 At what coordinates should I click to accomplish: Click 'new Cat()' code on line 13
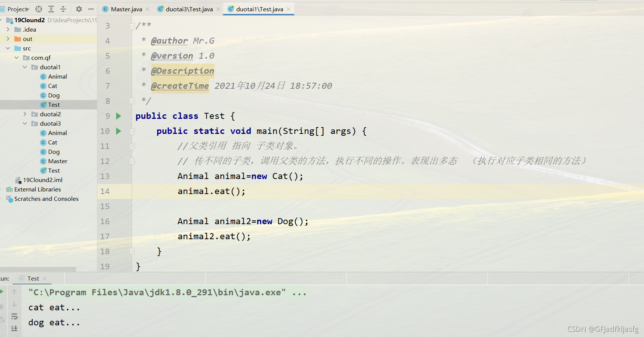[277, 176]
